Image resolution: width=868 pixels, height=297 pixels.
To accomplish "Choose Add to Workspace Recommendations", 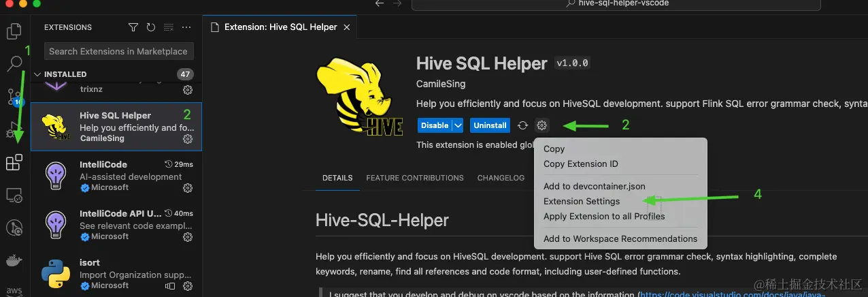I will (620, 238).
